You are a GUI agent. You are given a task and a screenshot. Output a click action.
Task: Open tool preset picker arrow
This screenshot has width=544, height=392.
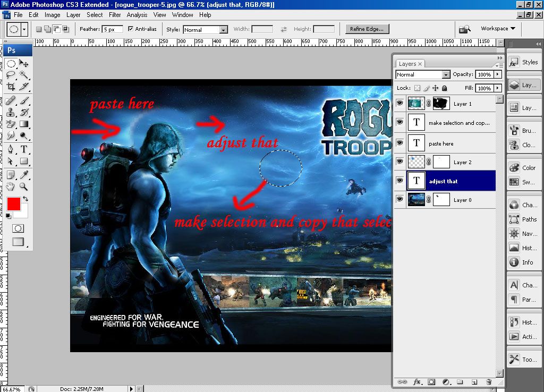point(24,30)
